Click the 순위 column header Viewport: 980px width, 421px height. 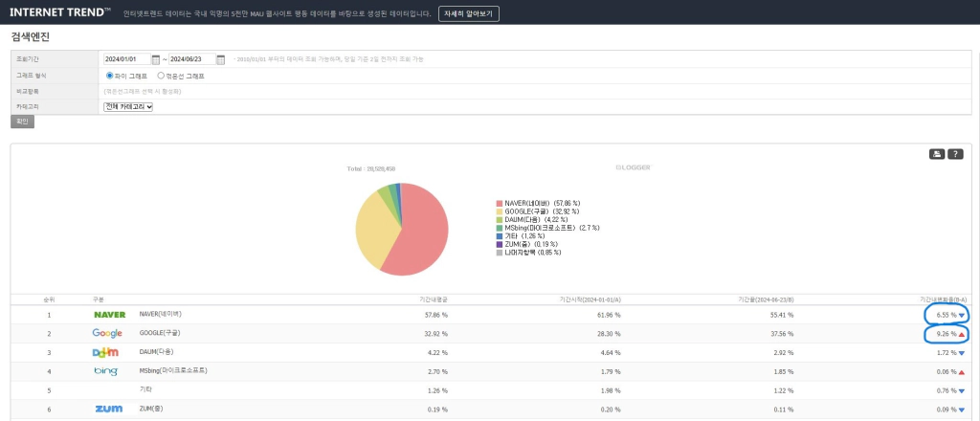[x=49, y=299]
